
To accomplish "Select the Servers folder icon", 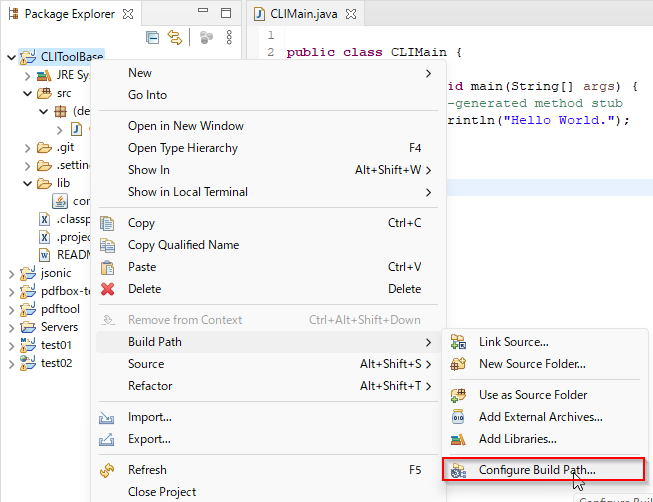I will click(28, 327).
